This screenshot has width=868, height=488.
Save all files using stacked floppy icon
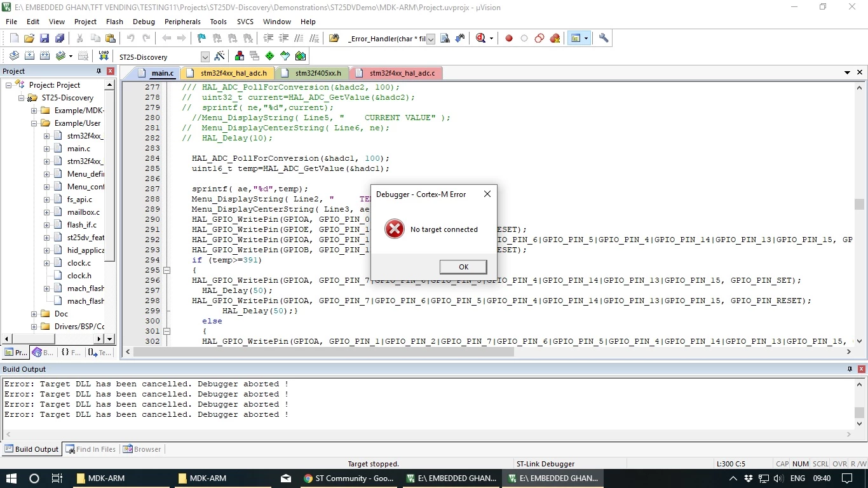(x=59, y=38)
